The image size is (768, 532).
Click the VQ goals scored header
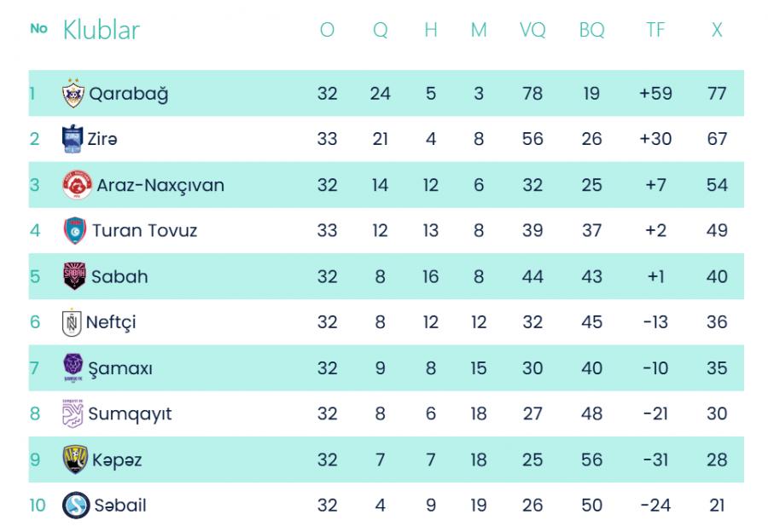(532, 30)
